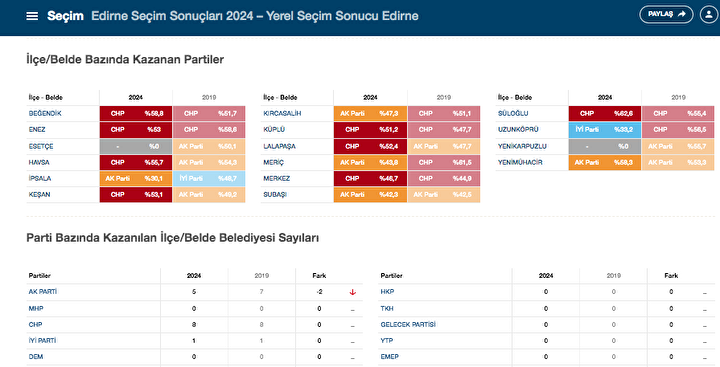This screenshot has height=367, width=720.
Task: Click the Seçim site logo
Action: coord(65,16)
